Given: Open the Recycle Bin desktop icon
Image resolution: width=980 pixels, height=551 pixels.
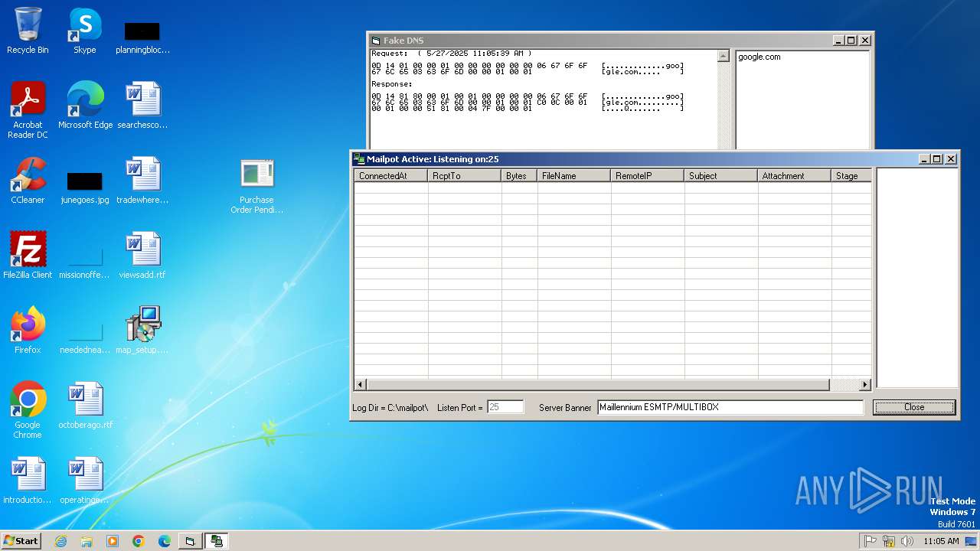Looking at the screenshot, I should [28, 31].
